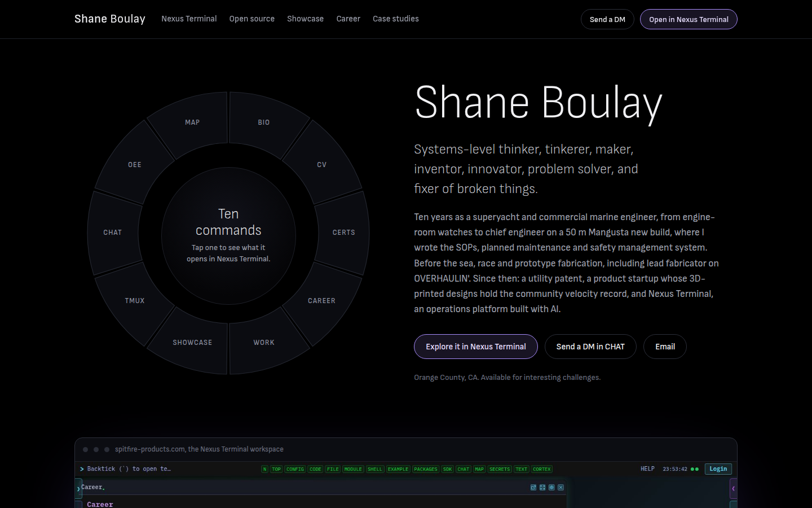Viewport: 812px width, 508px height.
Task: Click the pop-out icon in Career panel header
Action: point(533,487)
